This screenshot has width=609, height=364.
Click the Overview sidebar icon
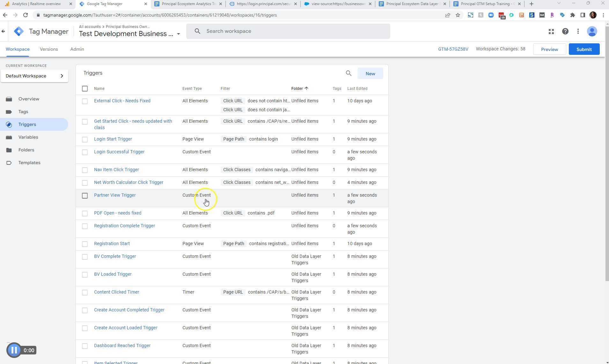[10, 99]
